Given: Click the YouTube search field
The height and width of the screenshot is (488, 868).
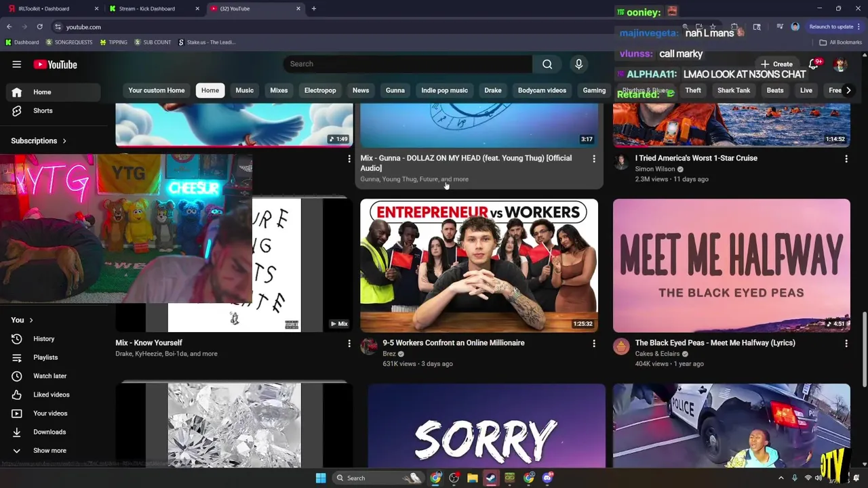Looking at the screenshot, I should 408,64.
